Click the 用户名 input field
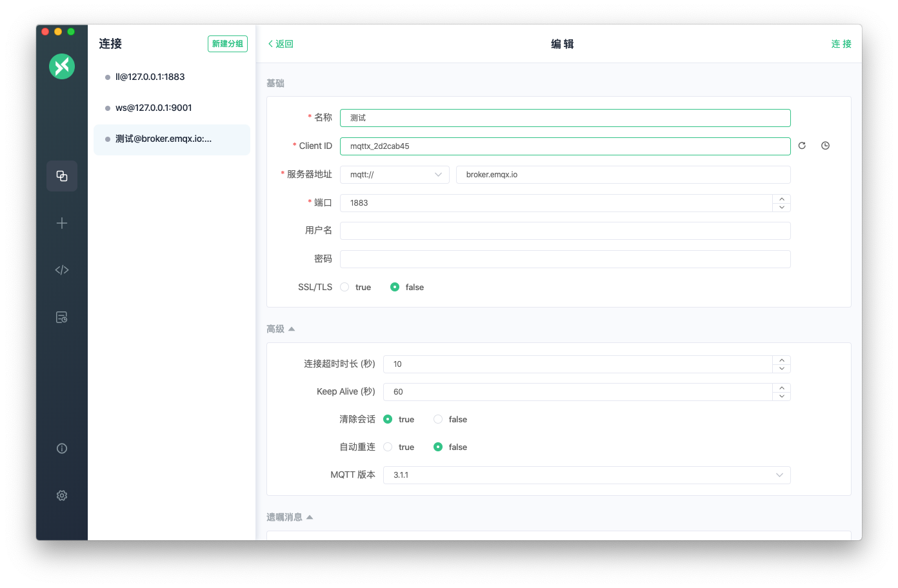This screenshot has height=588, width=898. [565, 231]
